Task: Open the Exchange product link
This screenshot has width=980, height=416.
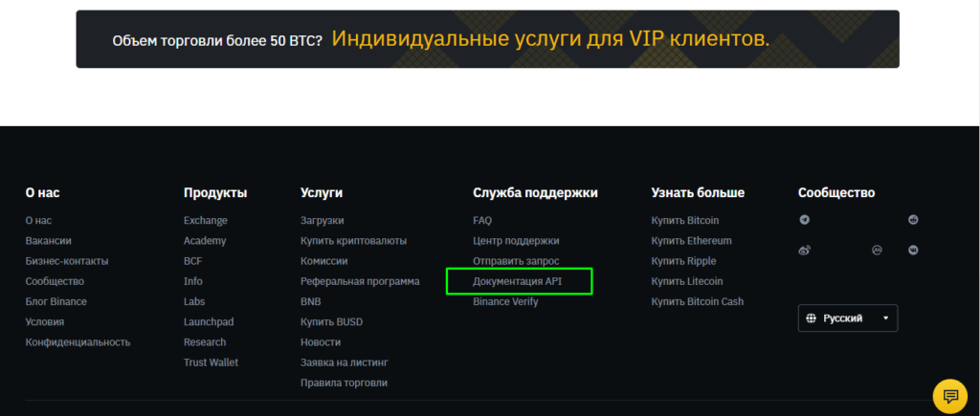Action: [x=206, y=221]
